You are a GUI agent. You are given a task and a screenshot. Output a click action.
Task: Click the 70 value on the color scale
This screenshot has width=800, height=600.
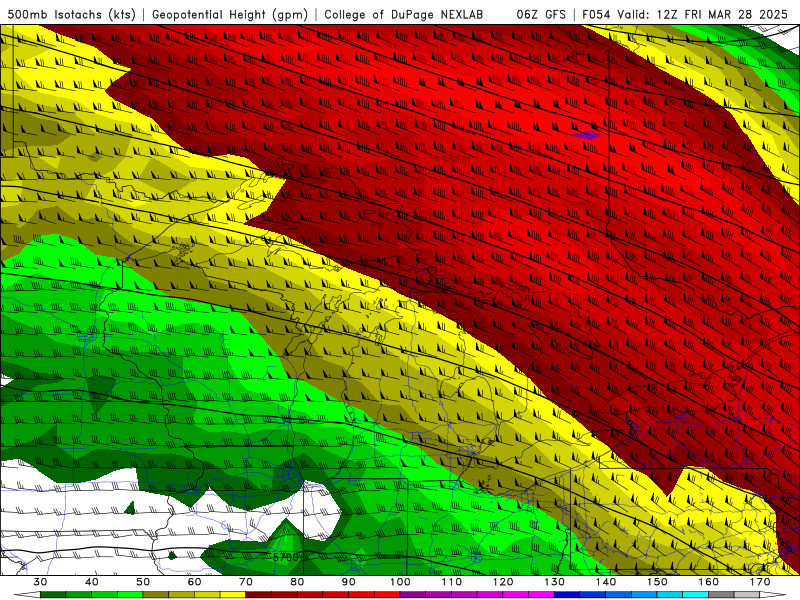pyautogui.click(x=246, y=582)
